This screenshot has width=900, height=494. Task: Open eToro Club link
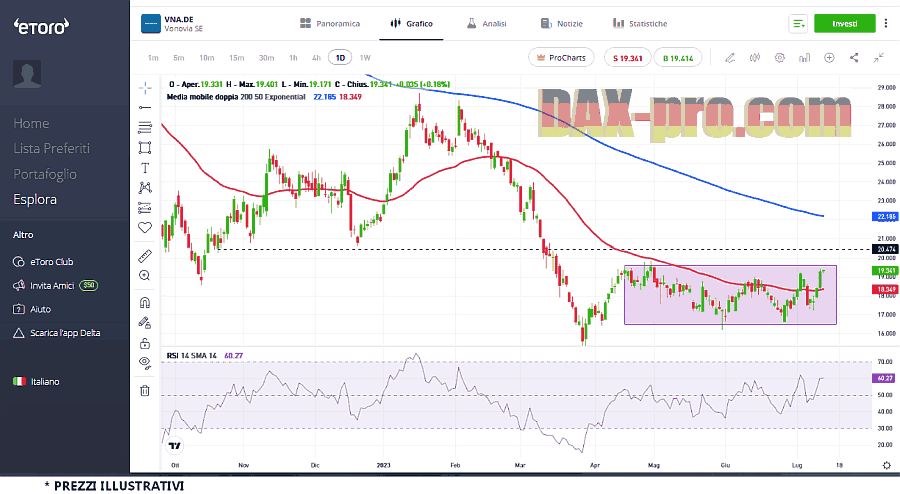tap(43, 262)
